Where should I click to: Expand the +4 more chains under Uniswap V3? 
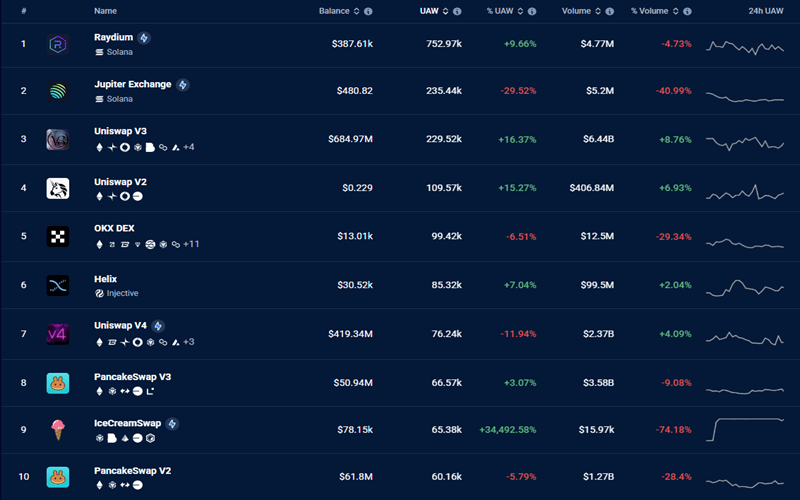[x=189, y=147]
